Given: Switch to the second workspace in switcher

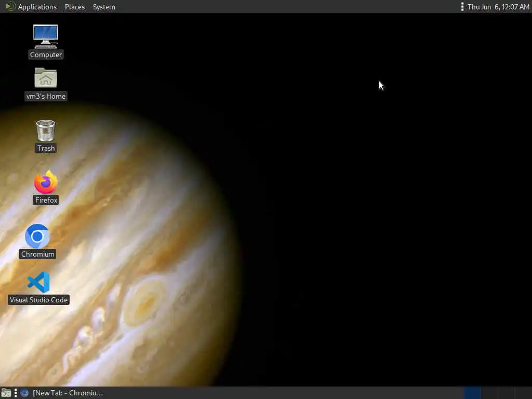Looking at the screenshot, I should 489,393.
